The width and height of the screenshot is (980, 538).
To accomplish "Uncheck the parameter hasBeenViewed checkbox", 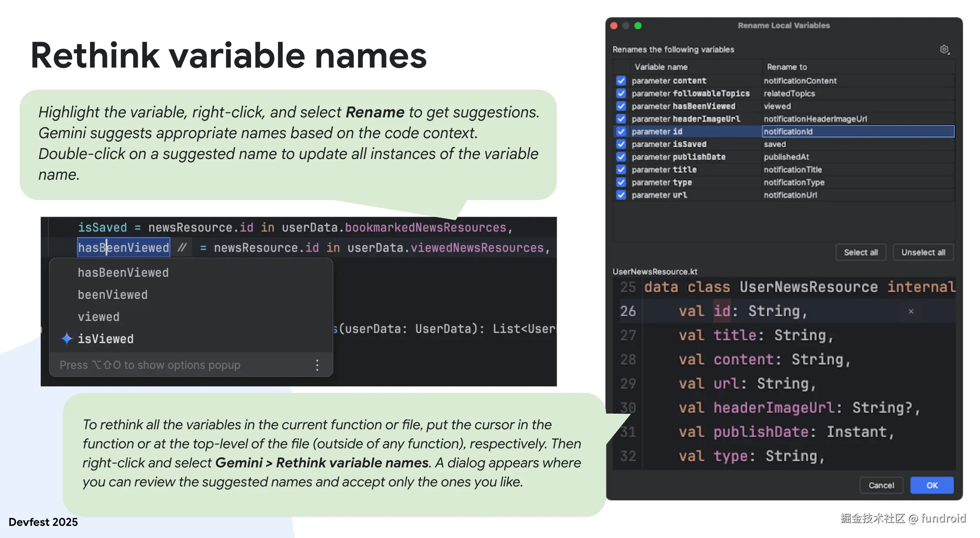I will coord(621,106).
